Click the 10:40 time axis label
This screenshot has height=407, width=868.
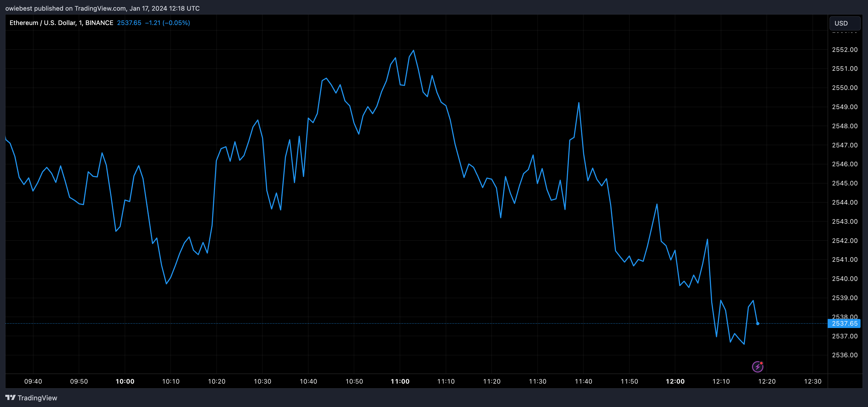coord(308,381)
